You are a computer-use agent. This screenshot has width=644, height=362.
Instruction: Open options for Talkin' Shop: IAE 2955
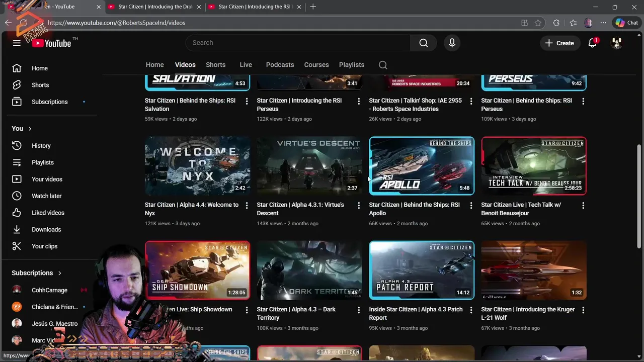click(x=471, y=101)
